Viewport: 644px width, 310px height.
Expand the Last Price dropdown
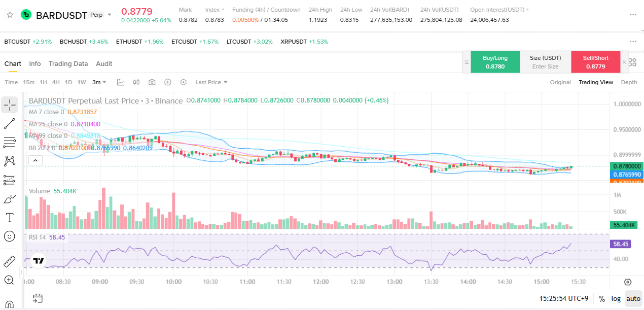(211, 82)
